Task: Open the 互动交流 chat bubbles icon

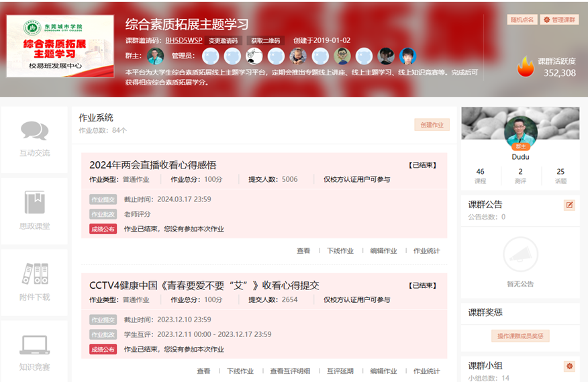Action: pyautogui.click(x=34, y=131)
